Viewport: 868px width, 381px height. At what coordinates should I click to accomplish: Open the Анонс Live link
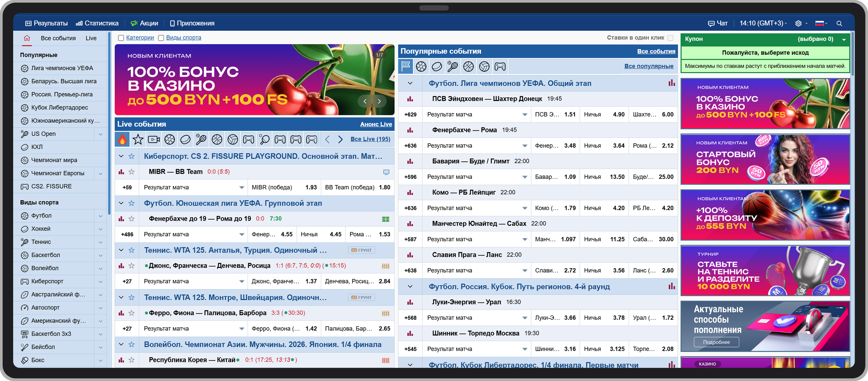376,124
